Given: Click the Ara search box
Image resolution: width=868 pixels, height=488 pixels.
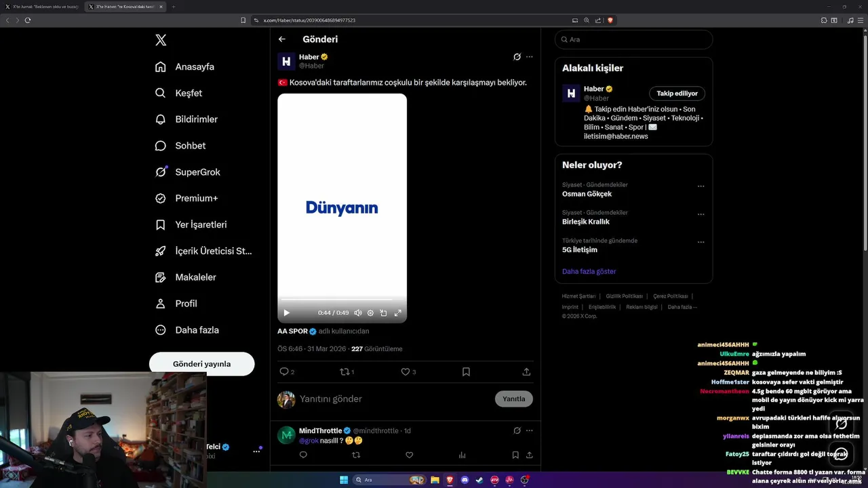Looking at the screenshot, I should [x=633, y=39].
